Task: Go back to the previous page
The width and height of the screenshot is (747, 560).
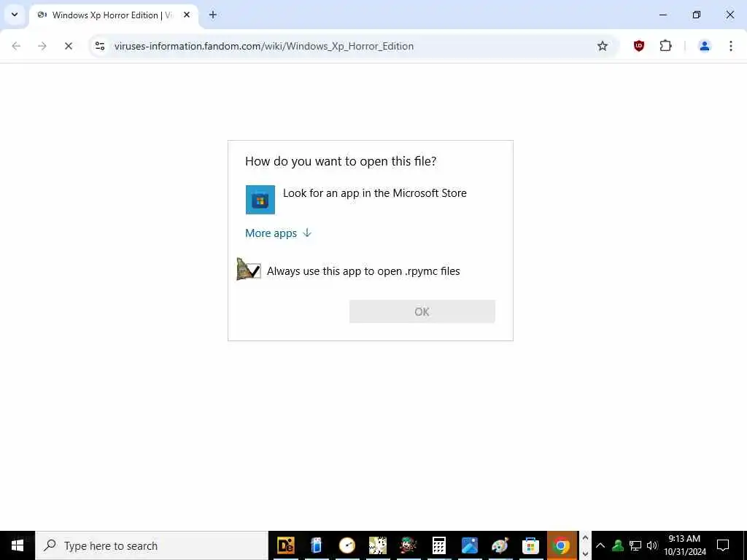Action: 16,46
